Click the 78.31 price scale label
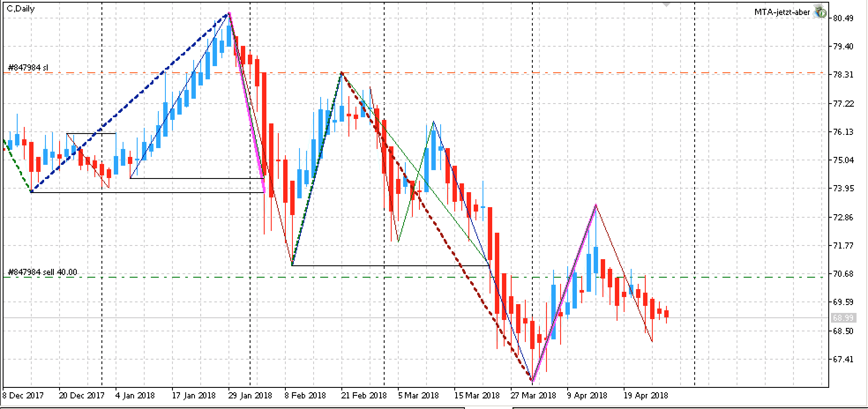 click(x=844, y=75)
